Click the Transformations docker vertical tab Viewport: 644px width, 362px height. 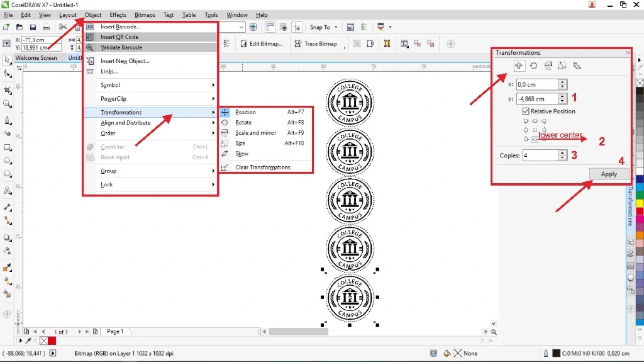[x=630, y=206]
